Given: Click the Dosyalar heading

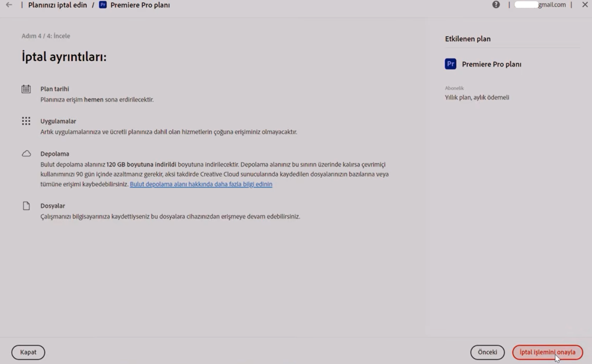Looking at the screenshot, I should 53,206.
